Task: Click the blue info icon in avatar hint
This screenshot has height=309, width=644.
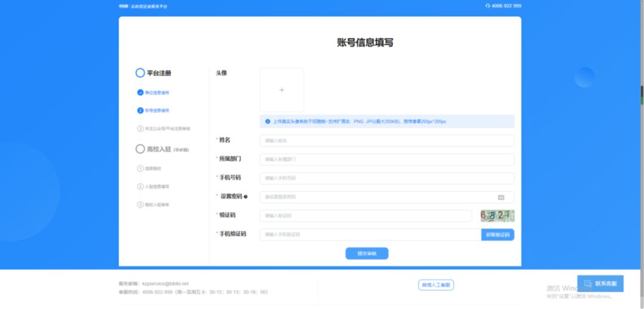Action: pos(268,122)
